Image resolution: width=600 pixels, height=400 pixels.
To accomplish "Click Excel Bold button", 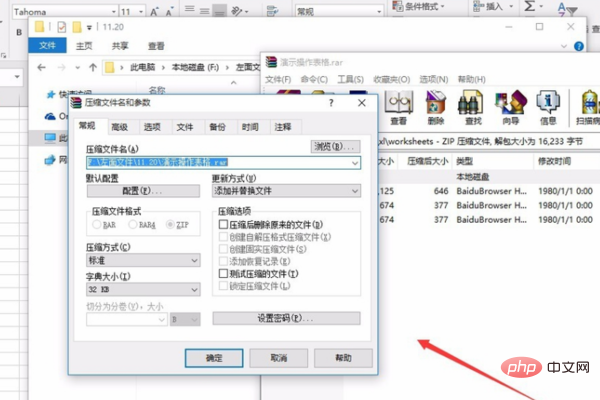I will (x=19, y=33).
